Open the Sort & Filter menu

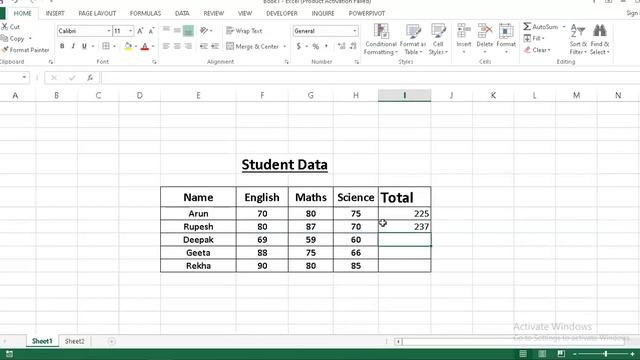point(578,39)
